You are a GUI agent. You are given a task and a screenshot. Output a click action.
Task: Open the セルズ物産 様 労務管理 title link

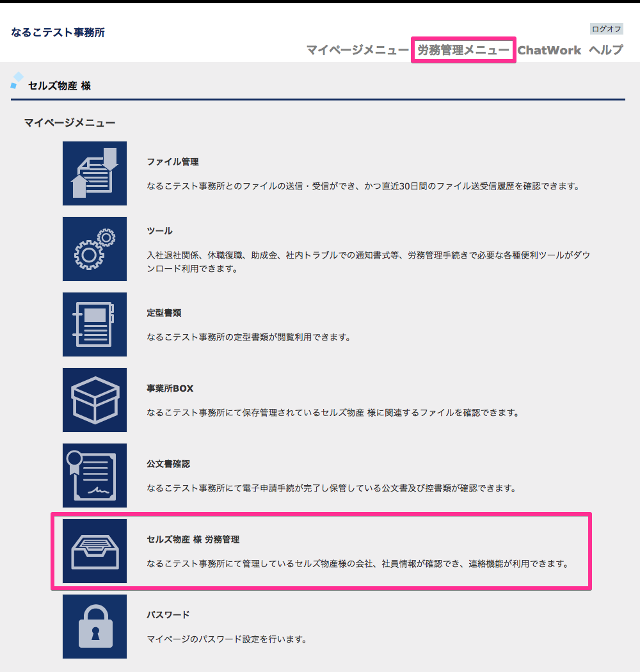click(x=193, y=539)
